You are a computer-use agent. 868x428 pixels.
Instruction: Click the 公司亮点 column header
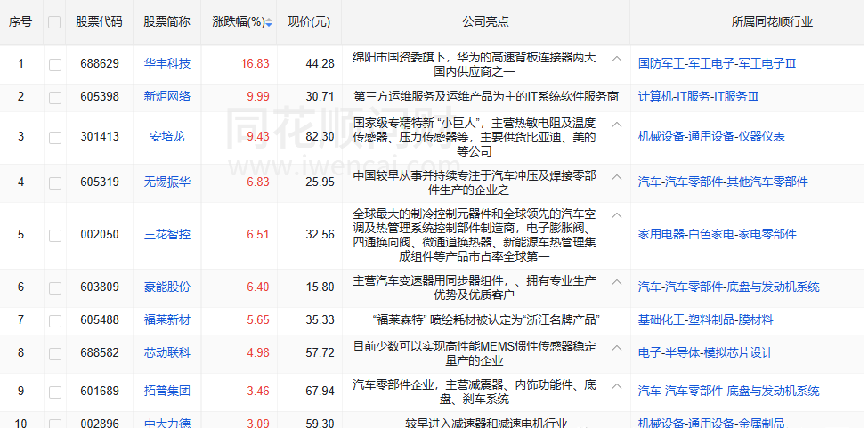[485, 22]
